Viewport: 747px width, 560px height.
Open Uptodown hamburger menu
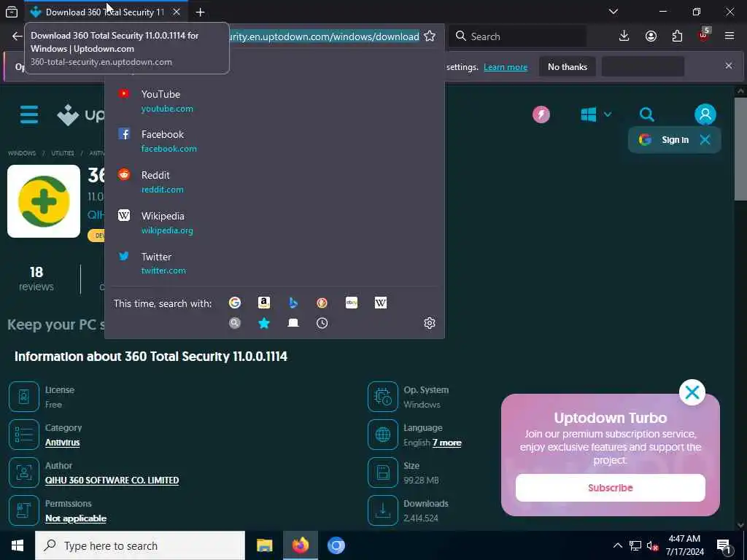point(29,114)
